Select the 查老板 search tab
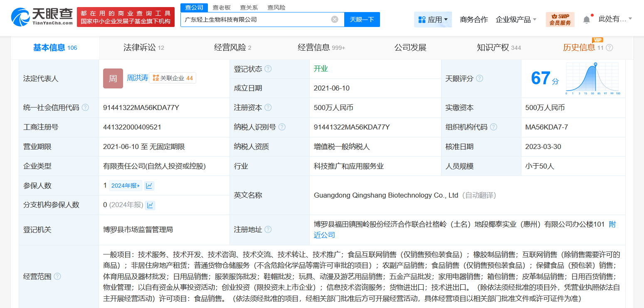The width and height of the screenshot is (644, 308). (221, 7)
